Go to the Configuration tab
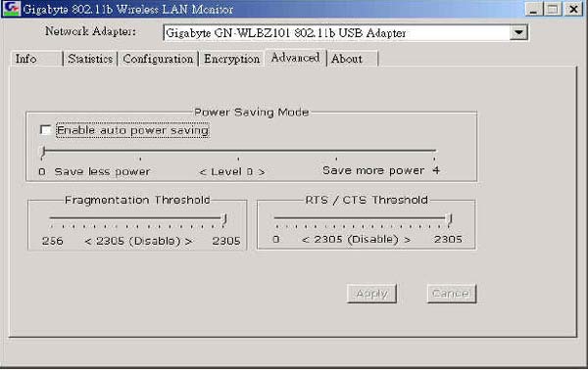The height and width of the screenshot is (370, 588). click(158, 59)
